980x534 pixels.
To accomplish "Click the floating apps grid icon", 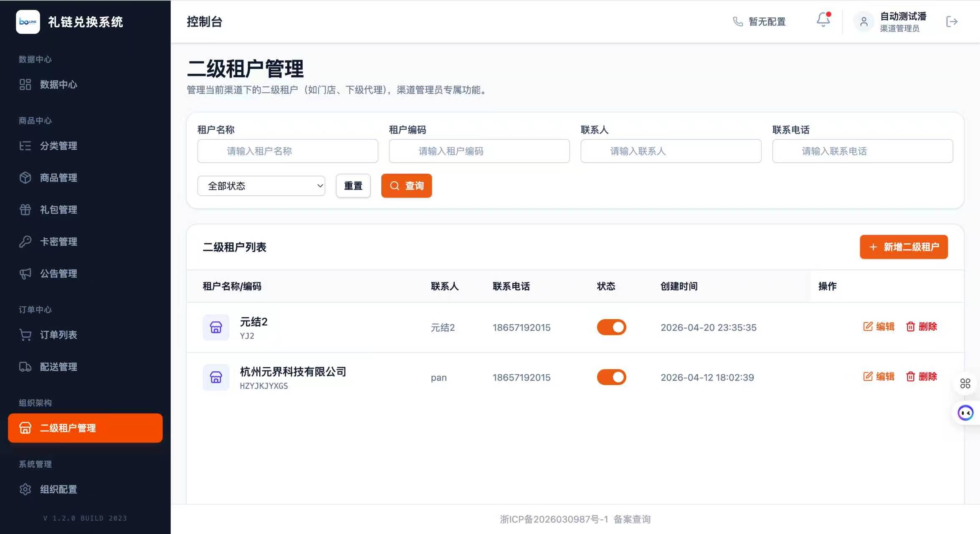I will (965, 383).
